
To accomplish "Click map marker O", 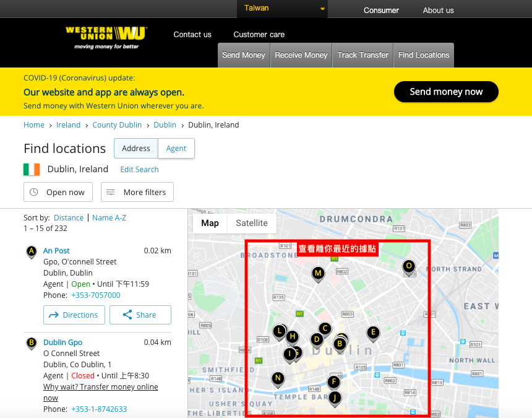I will tap(409, 266).
